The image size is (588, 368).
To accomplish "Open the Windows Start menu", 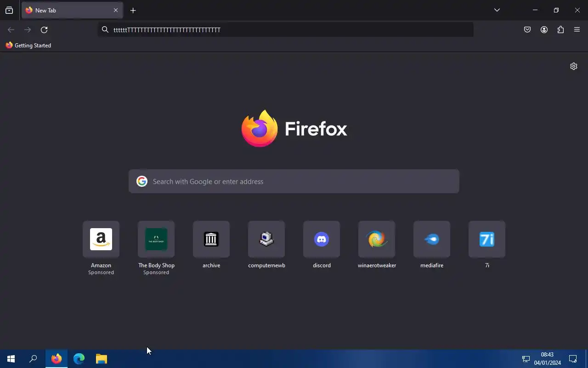I will click(11, 359).
